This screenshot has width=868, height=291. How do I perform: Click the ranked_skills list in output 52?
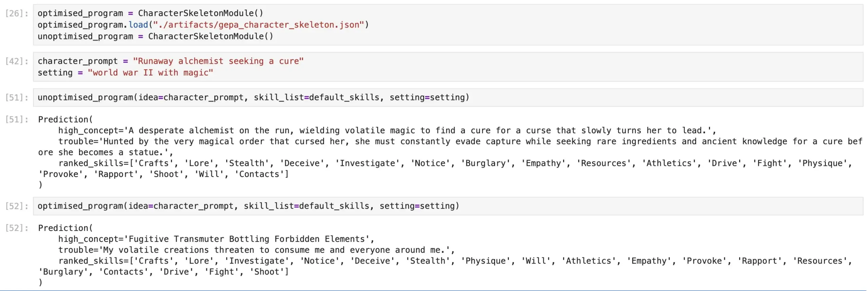445,266
